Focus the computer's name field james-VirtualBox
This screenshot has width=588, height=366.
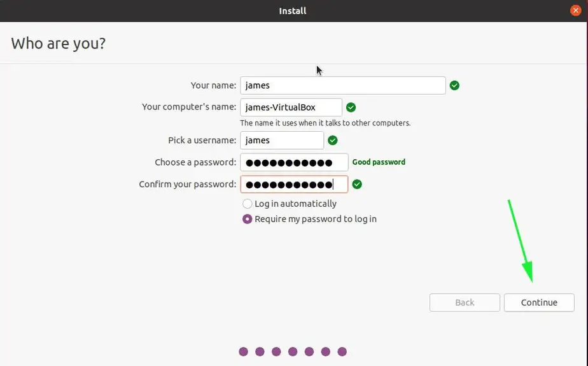click(291, 107)
